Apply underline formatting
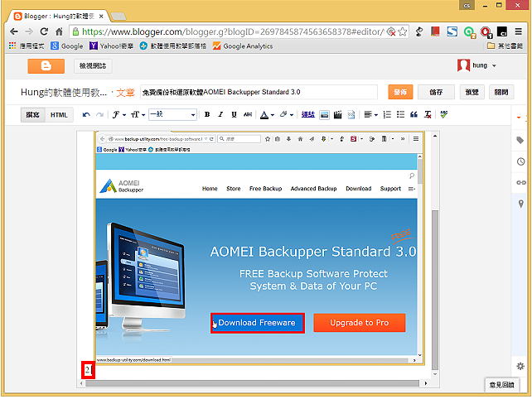 point(235,114)
